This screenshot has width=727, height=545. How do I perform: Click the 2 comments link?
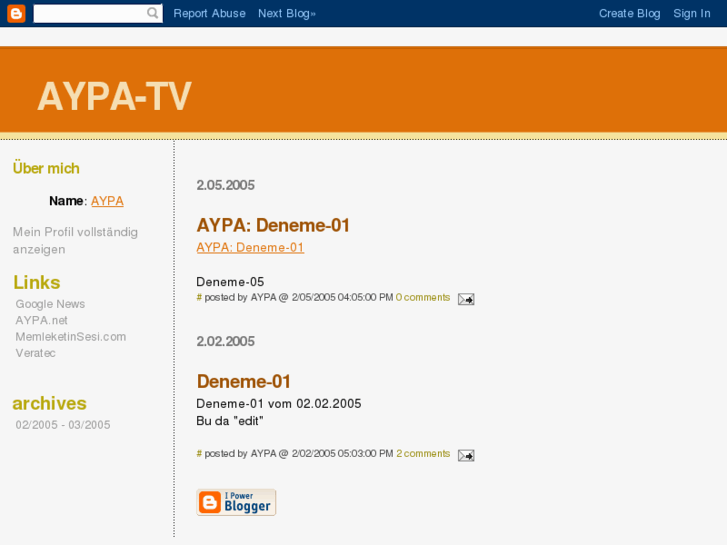pyautogui.click(x=423, y=454)
